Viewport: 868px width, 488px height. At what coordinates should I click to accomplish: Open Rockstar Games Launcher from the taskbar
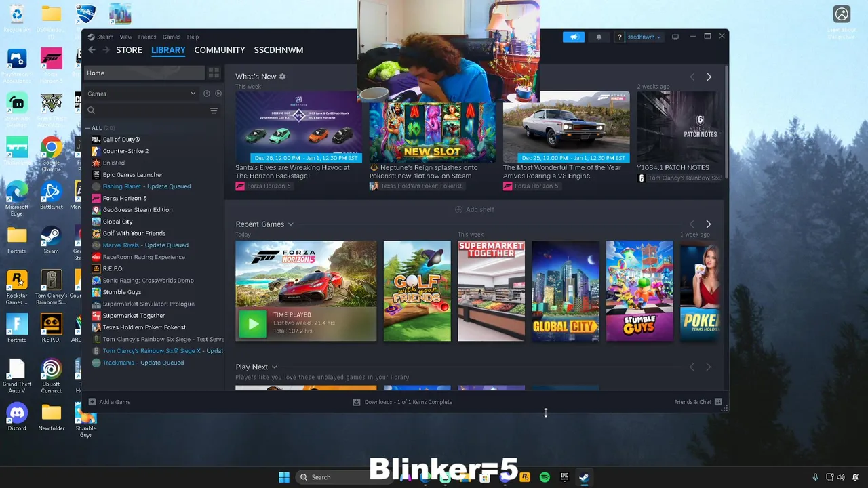point(524,477)
